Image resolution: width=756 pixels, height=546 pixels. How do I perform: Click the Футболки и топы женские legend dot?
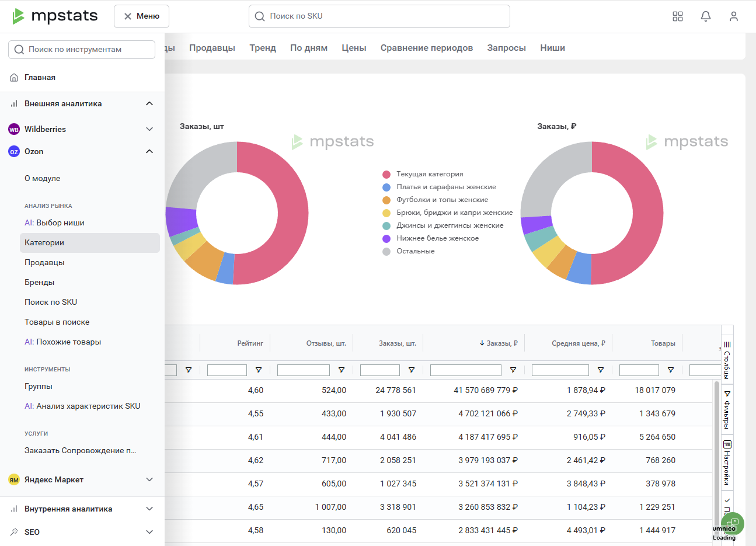click(386, 200)
